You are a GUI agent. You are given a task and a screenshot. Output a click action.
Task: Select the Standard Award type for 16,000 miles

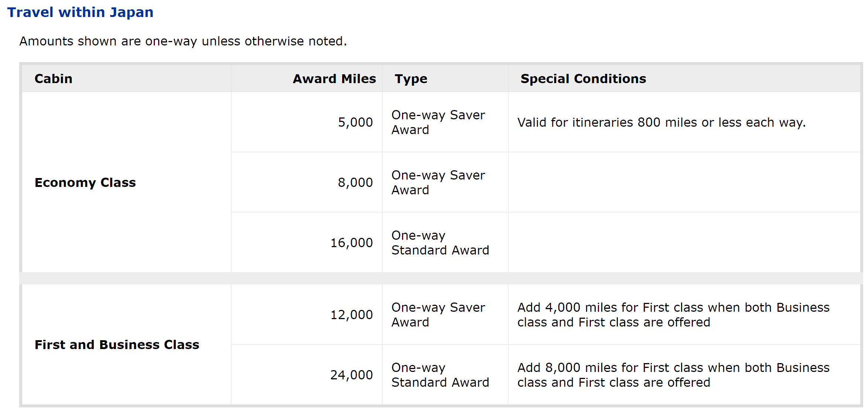tap(440, 243)
